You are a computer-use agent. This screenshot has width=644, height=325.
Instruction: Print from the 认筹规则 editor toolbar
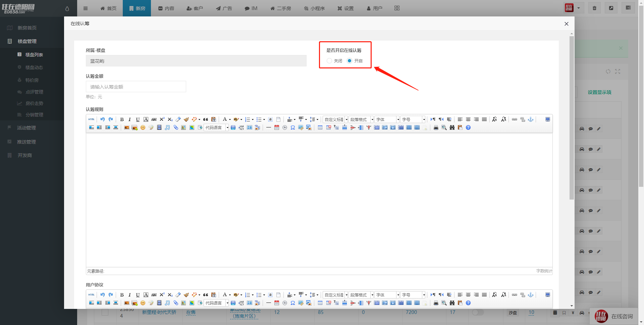(x=436, y=127)
